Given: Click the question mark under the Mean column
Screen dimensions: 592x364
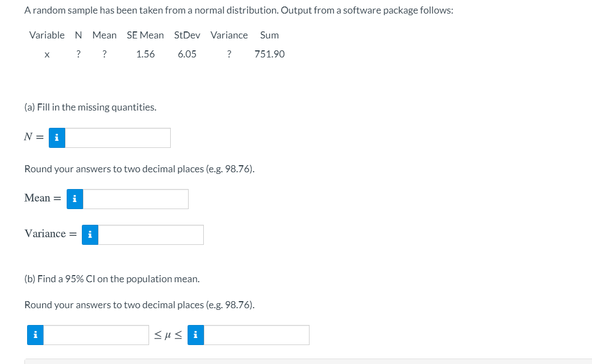Looking at the screenshot, I should click(x=104, y=54).
